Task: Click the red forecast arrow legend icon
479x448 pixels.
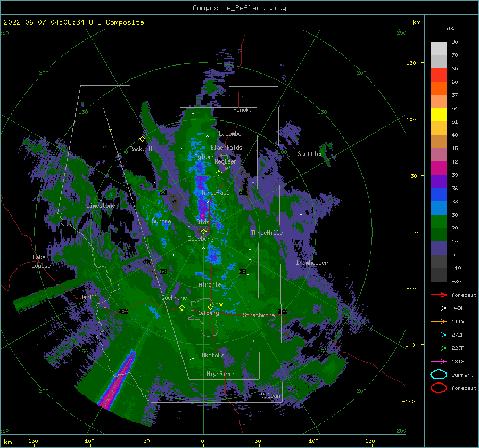Action: coord(439,295)
